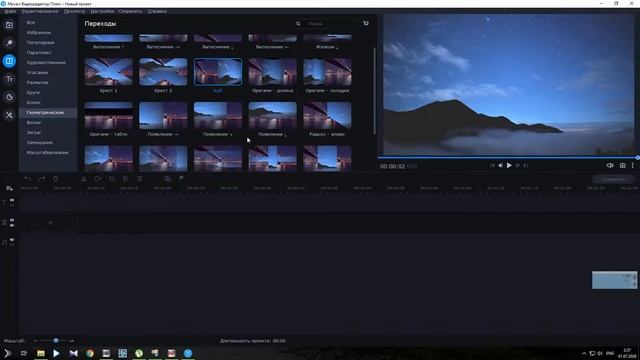This screenshot has width=640, height=360.
Task: Open the Import media tab icon
Action: 9,25
